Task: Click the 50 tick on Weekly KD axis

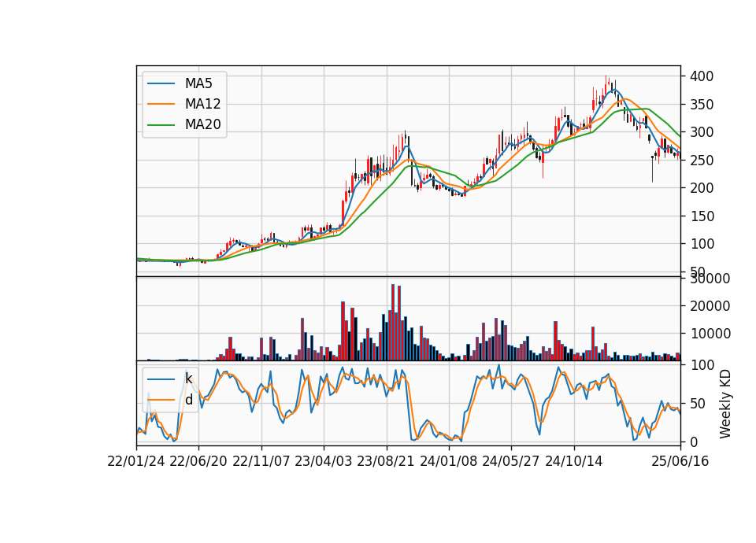Action: (x=698, y=404)
